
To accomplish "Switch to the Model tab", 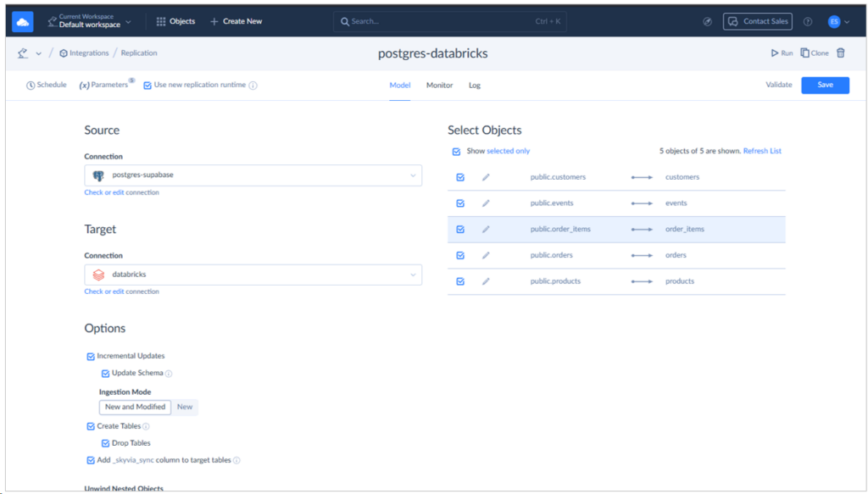I will point(400,86).
